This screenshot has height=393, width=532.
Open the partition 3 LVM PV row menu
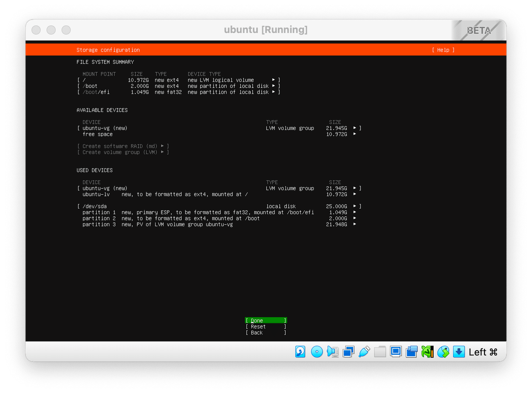(x=219, y=224)
